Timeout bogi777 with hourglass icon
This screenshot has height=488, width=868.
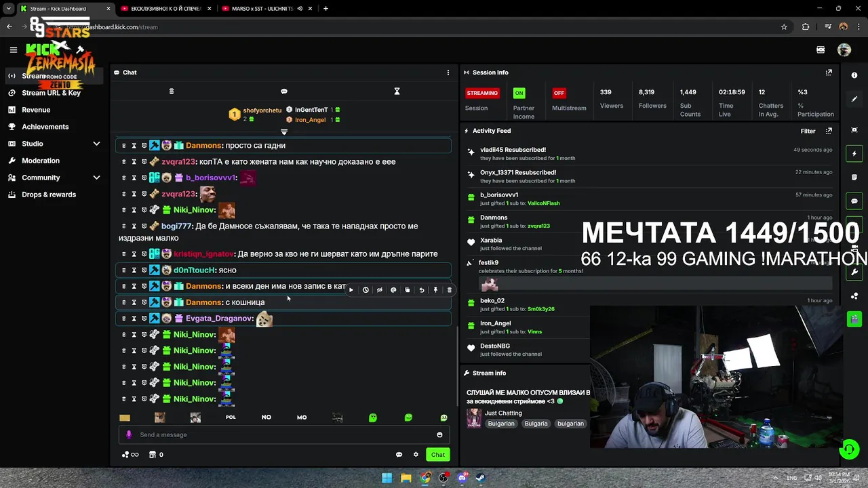(x=134, y=226)
